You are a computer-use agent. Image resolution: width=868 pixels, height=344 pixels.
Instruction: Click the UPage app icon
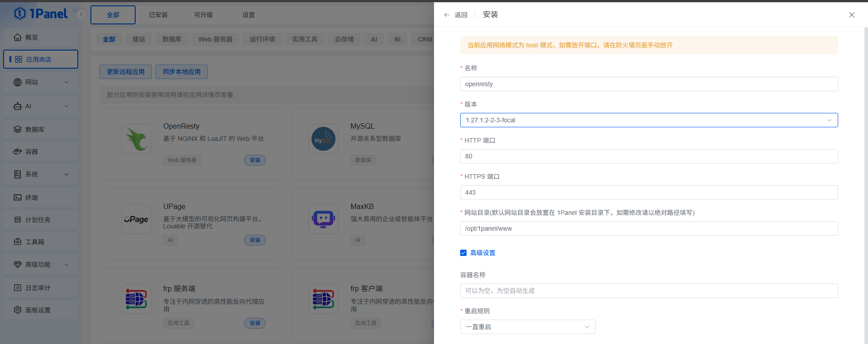click(136, 219)
